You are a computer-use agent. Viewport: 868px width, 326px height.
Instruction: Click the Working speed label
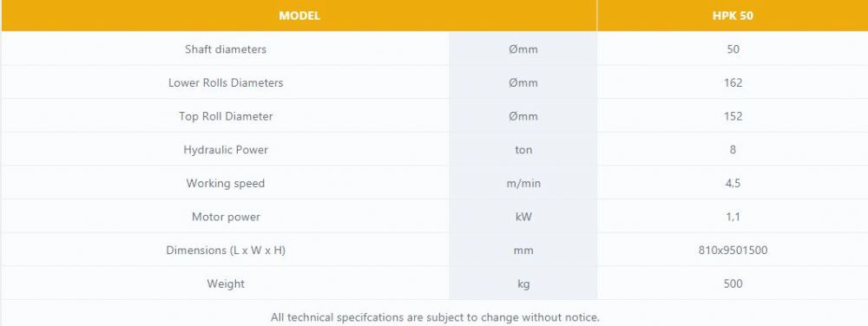(226, 184)
